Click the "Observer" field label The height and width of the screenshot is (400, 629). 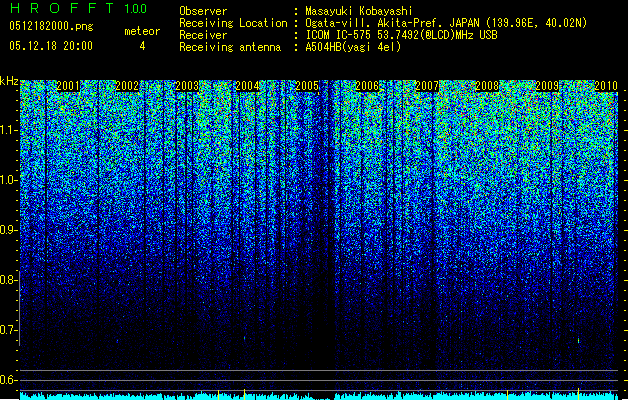[203, 11]
